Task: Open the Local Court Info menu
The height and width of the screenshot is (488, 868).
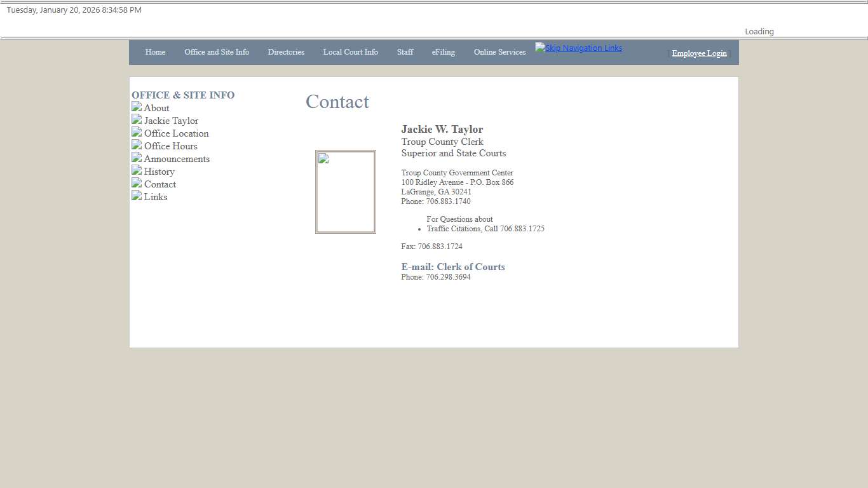Action: click(x=350, y=52)
